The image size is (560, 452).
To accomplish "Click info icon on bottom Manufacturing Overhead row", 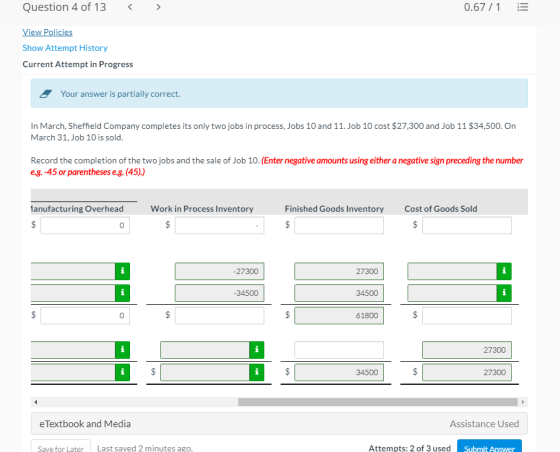I will coord(122,372).
